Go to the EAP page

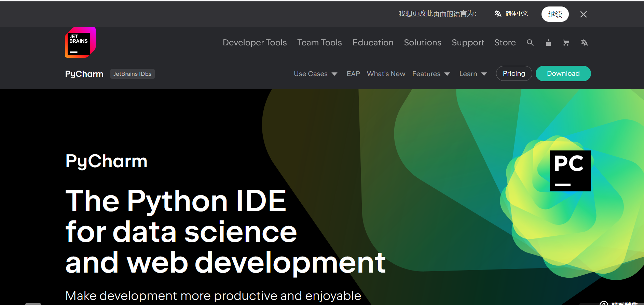pos(353,74)
